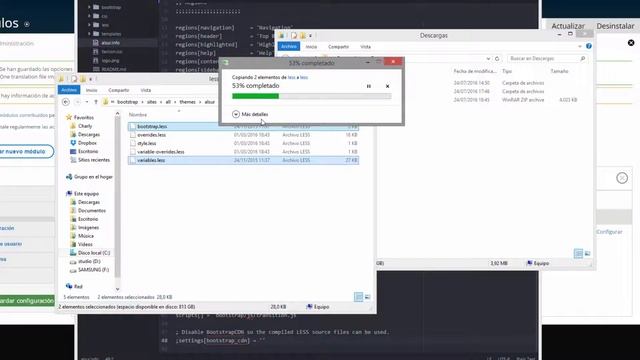This screenshot has height=360, width=640.
Task: Select the style.less file
Action: (x=243, y=143)
